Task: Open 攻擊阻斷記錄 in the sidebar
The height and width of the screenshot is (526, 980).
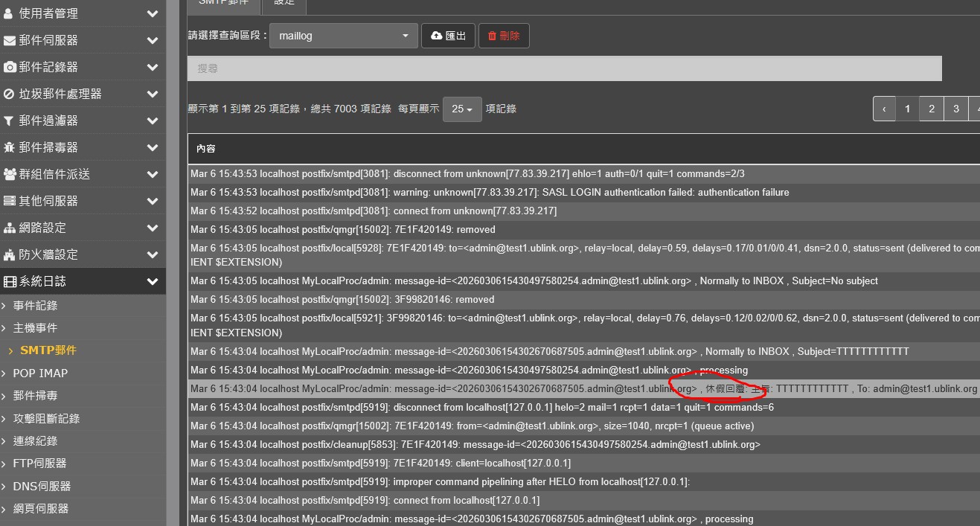Action: pyautogui.click(x=46, y=418)
